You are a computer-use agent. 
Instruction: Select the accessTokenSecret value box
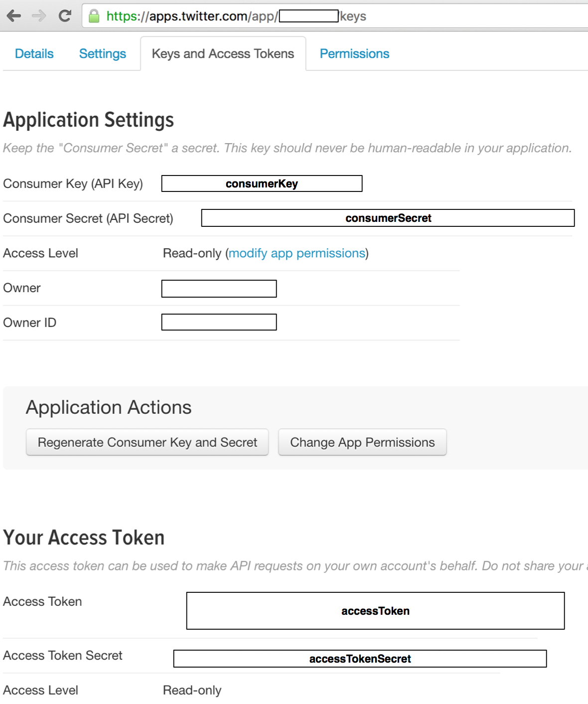click(360, 659)
